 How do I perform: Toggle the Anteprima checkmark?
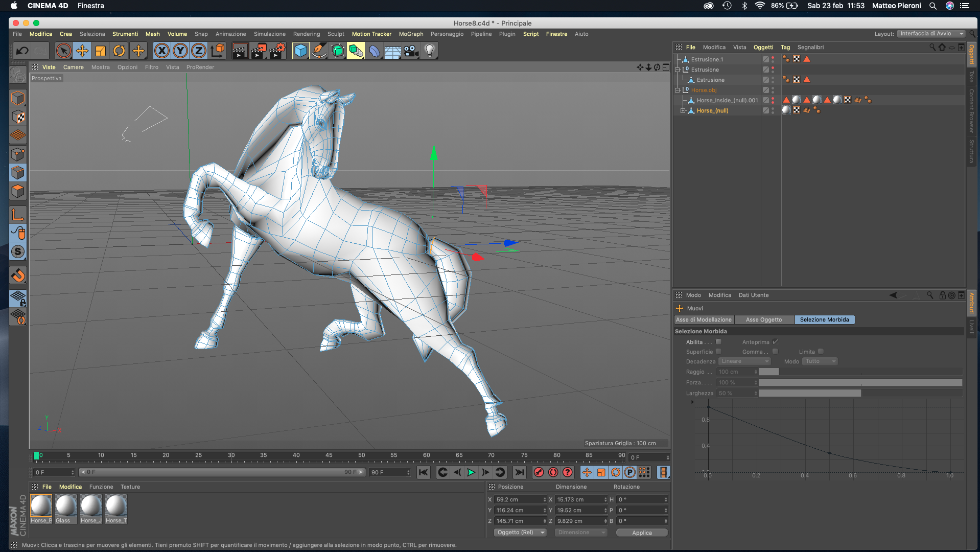[775, 341]
